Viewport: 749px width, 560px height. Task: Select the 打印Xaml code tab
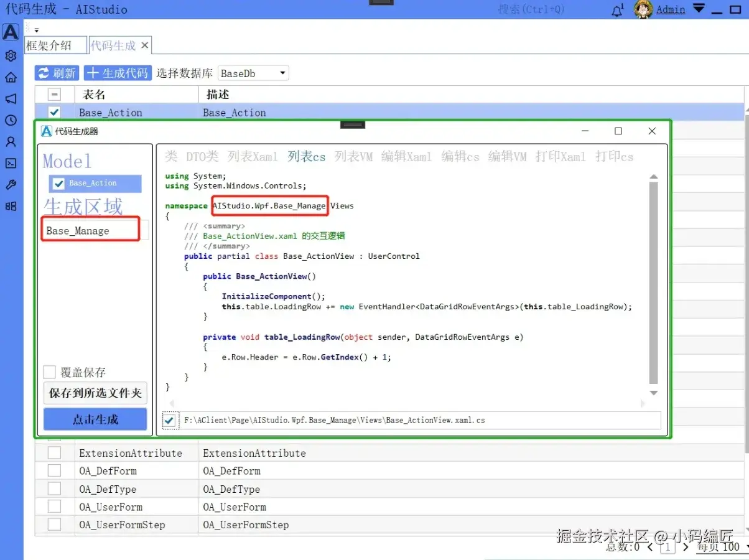[x=561, y=157]
